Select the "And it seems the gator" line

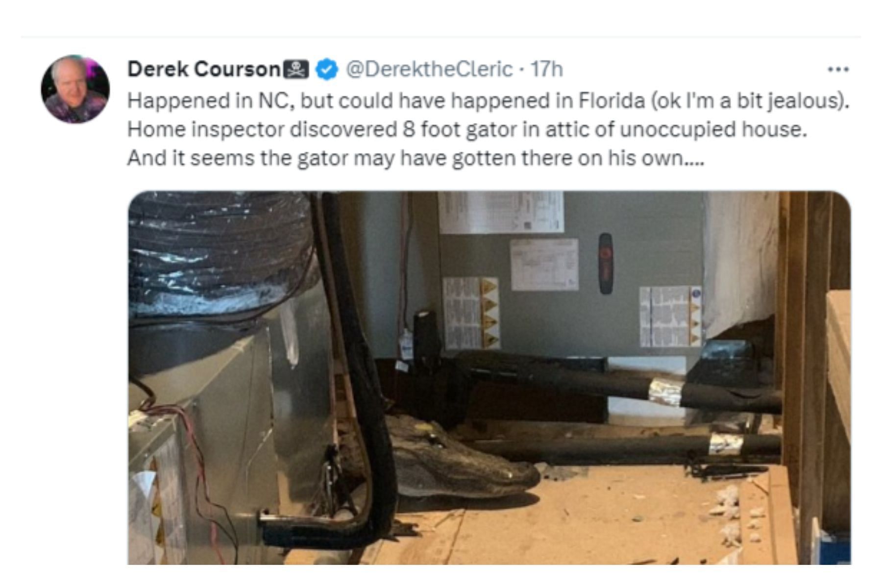416,158
